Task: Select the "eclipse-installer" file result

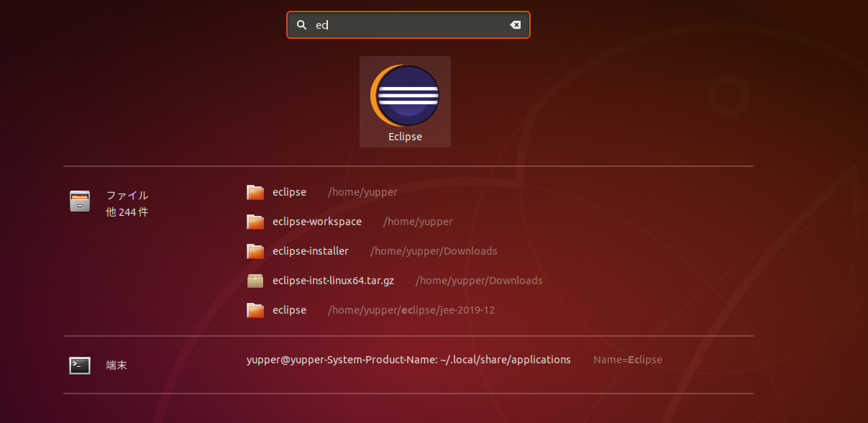Action: click(311, 251)
